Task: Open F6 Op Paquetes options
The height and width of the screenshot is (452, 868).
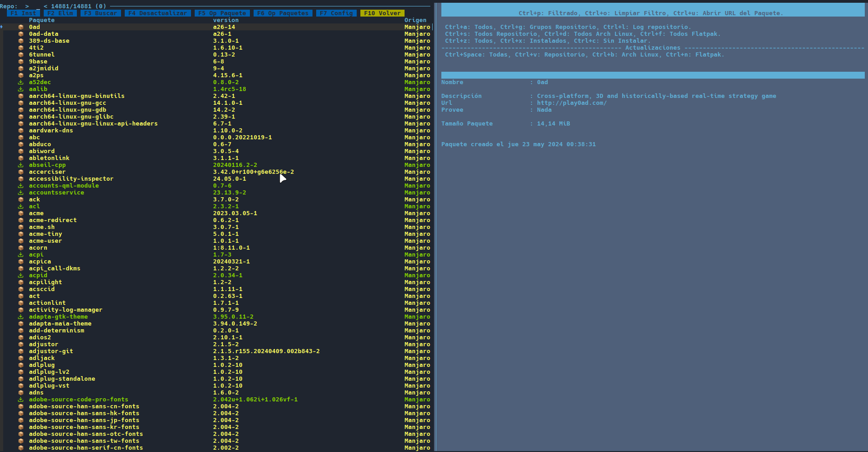Action: coord(283,13)
